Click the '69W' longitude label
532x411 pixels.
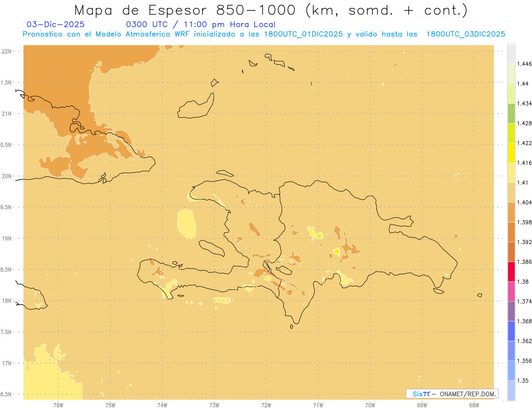pos(422,405)
